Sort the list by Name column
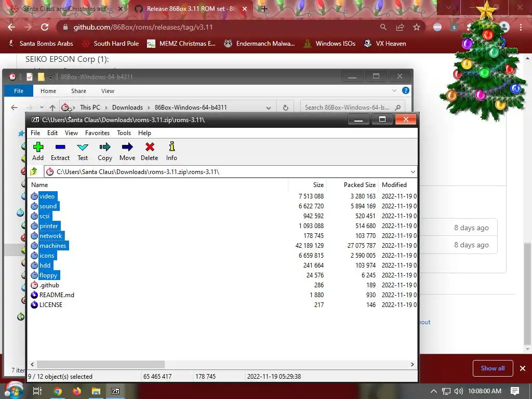The width and height of the screenshot is (532, 399). (157, 185)
